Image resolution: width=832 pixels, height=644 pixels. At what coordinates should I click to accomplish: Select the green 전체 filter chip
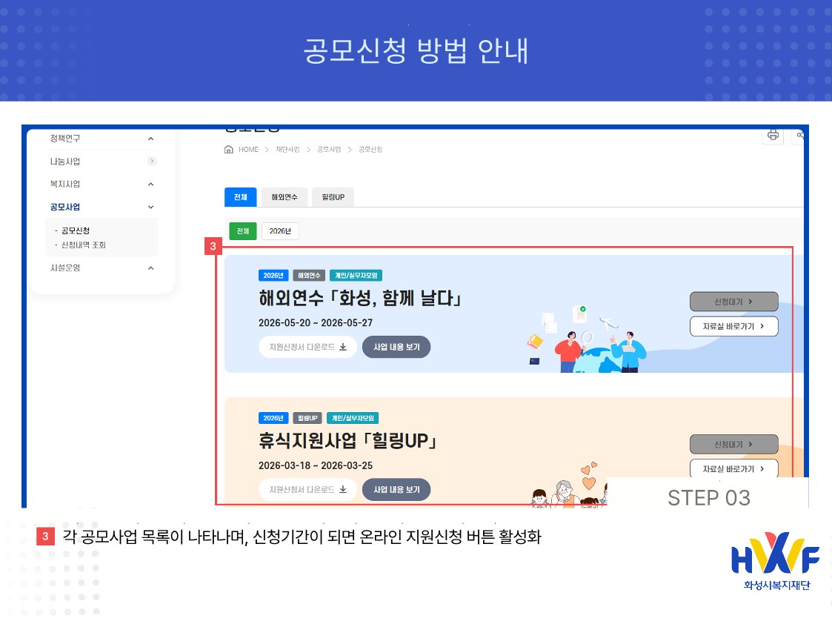(x=242, y=230)
